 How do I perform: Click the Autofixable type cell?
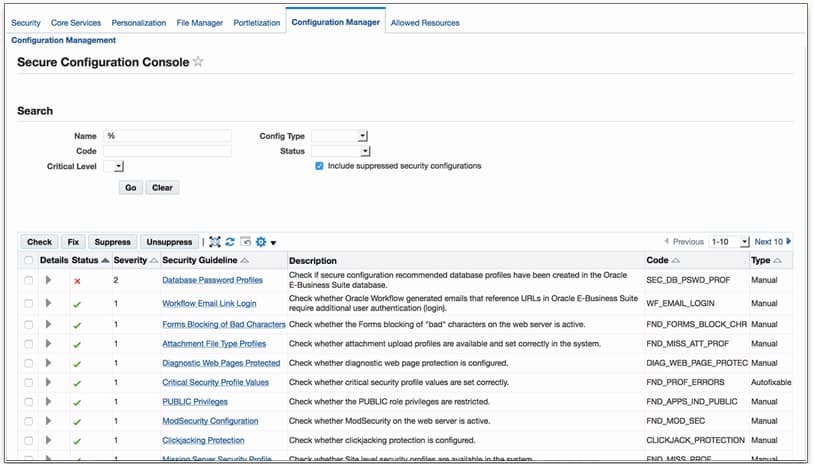[771, 382]
